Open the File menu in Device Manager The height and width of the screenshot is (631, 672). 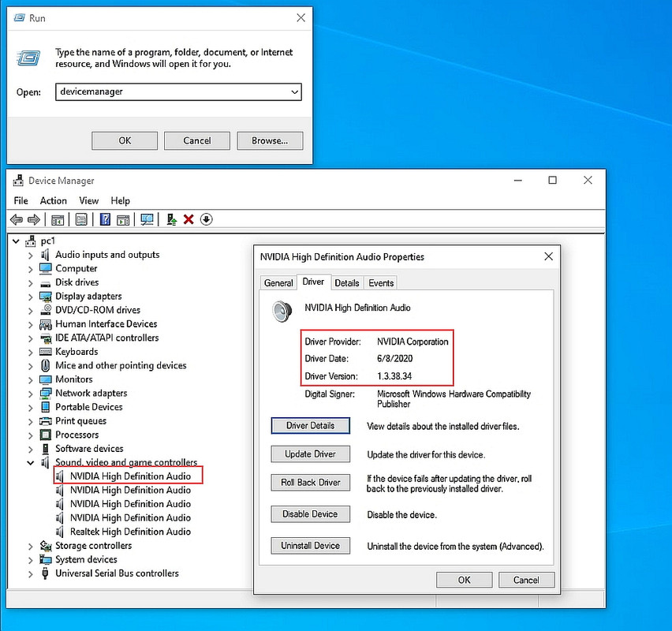pyautogui.click(x=21, y=200)
